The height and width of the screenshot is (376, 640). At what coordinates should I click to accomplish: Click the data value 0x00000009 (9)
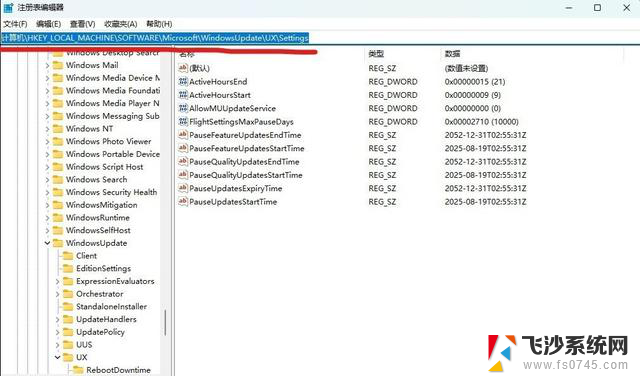pos(473,95)
